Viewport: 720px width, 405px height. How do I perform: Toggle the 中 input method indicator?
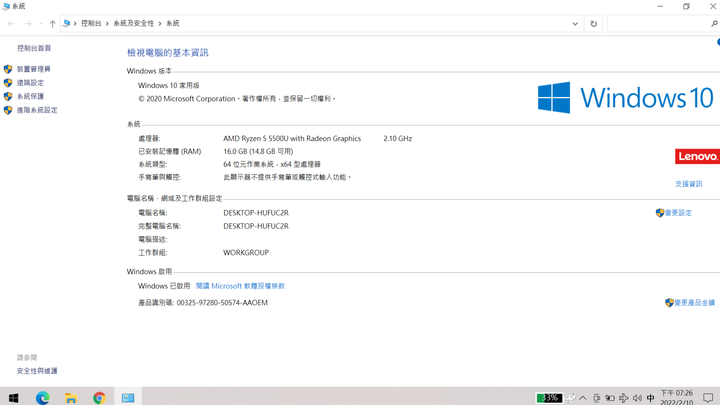click(x=650, y=398)
